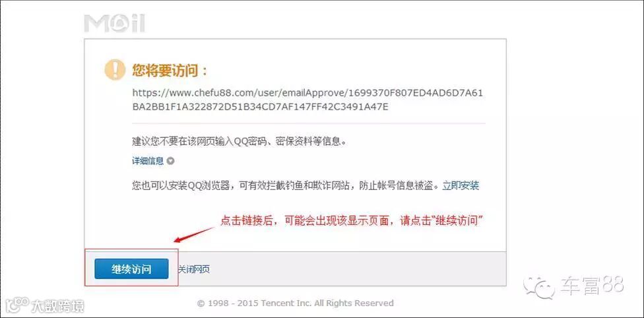Click the red annotation instruction text
This screenshot has height=318, width=644.
pos(351,220)
